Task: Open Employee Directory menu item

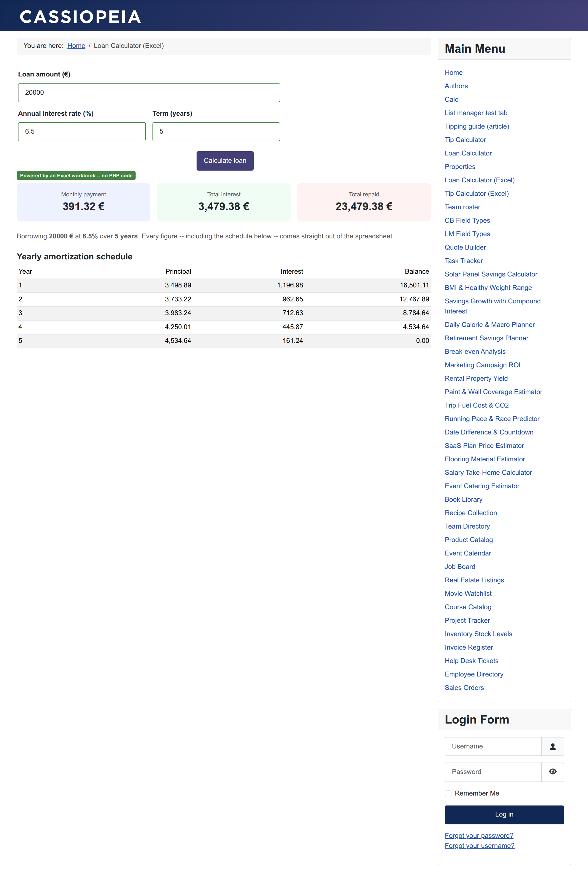Action: point(474,674)
